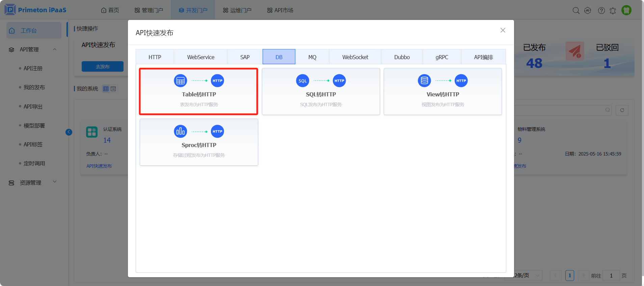Viewport: 644px width, 286px height.
Task: Click the green user avatar icon
Action: click(x=626, y=10)
